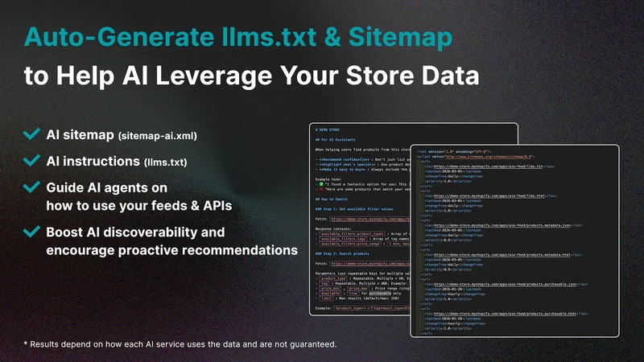Click the red X emoji in Example tone
The image size is (644, 362).
tap(321, 189)
